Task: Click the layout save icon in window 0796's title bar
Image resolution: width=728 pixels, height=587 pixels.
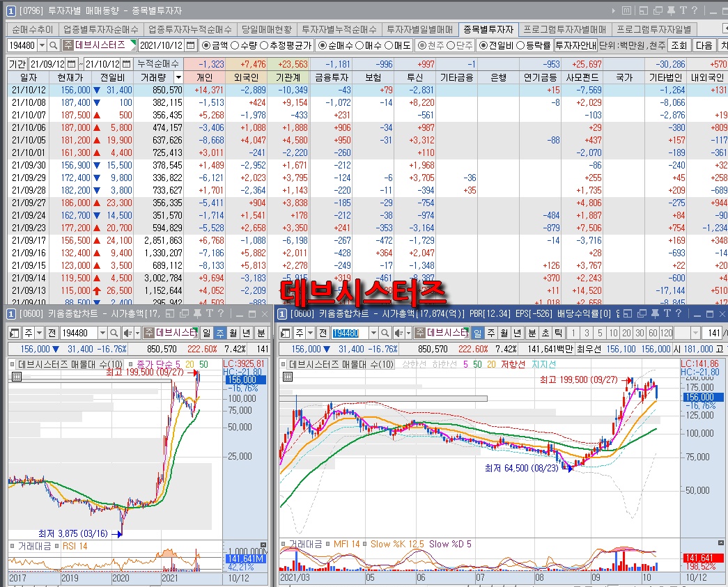Action: pos(644,10)
